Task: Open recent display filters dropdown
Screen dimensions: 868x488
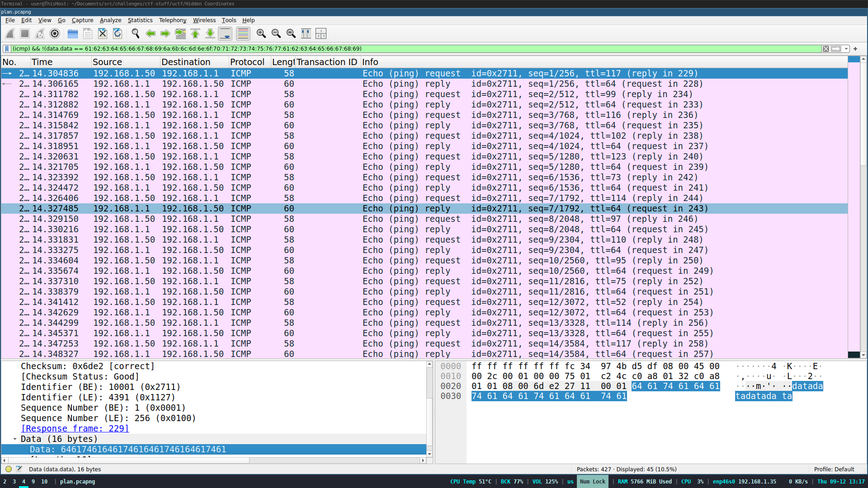Action: [846, 49]
